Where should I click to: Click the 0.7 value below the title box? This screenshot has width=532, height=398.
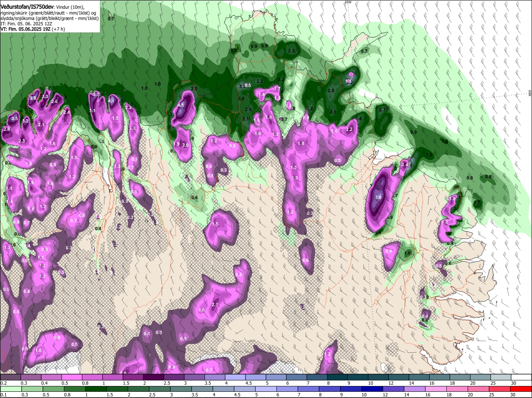pos(111,19)
